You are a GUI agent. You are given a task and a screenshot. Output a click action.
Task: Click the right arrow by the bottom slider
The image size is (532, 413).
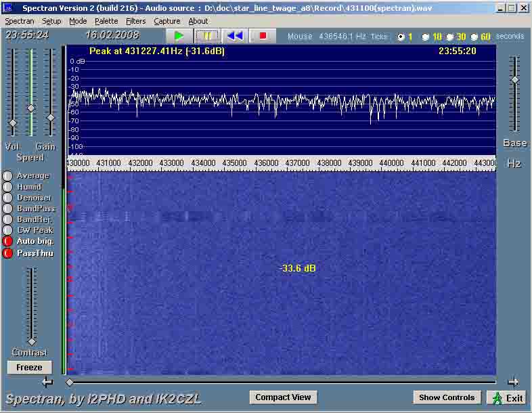tap(513, 383)
